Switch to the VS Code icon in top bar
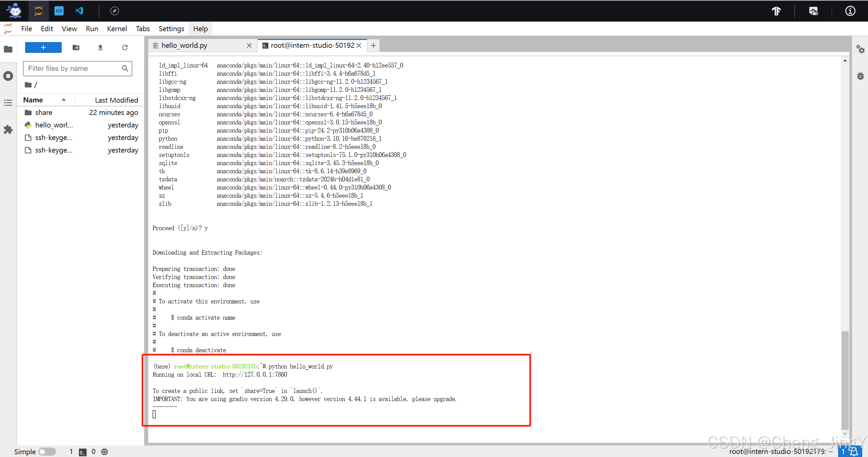The width and height of the screenshot is (868, 457). (x=79, y=11)
